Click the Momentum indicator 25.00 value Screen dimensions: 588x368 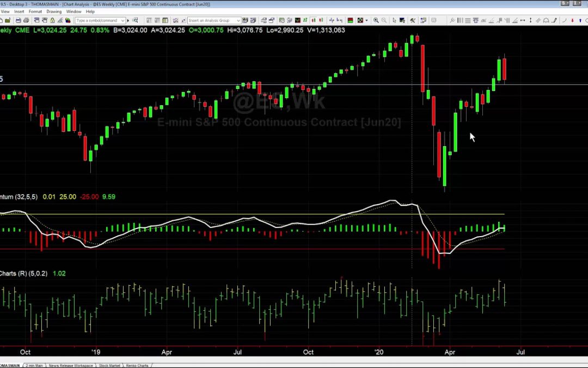tap(68, 197)
